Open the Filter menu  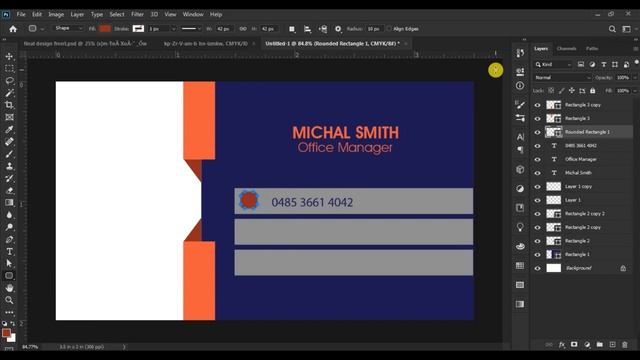pos(137,14)
